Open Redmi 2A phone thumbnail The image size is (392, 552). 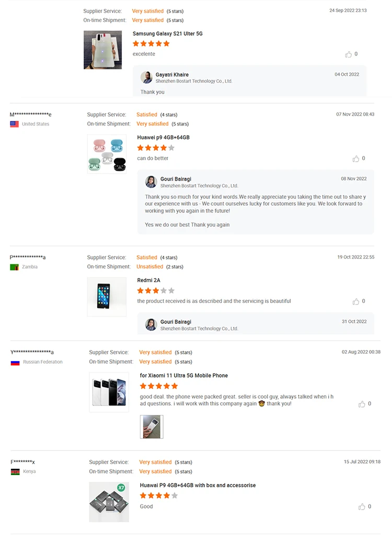click(x=107, y=297)
